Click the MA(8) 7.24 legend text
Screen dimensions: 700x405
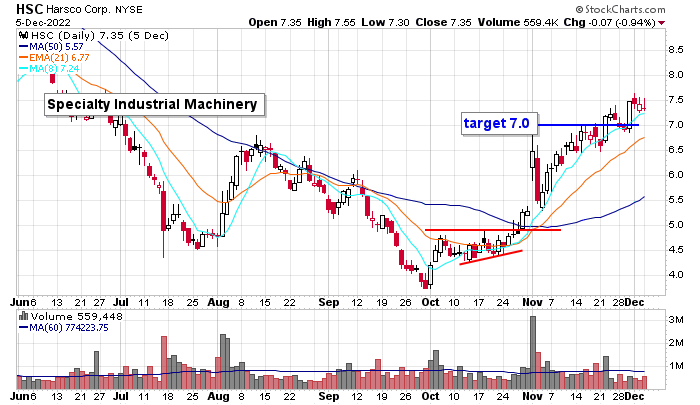pos(54,69)
